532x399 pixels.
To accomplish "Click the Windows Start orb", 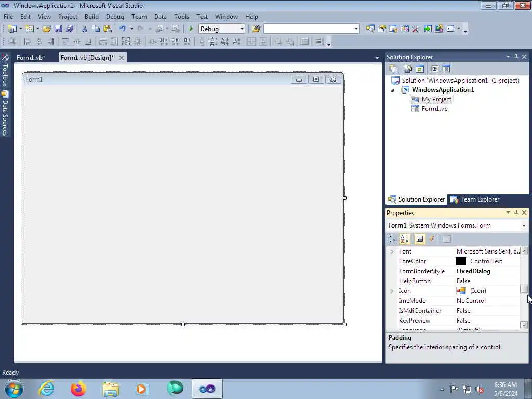I will click(14, 389).
